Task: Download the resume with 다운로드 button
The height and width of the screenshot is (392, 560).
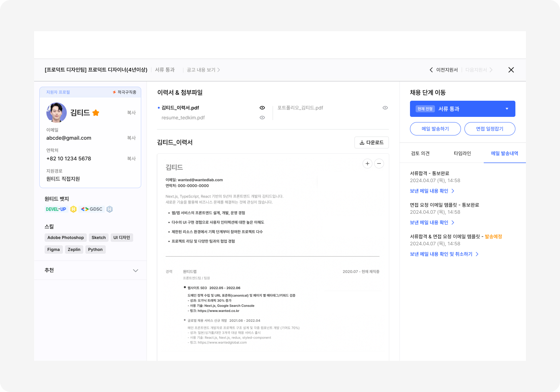Action: pos(371,142)
